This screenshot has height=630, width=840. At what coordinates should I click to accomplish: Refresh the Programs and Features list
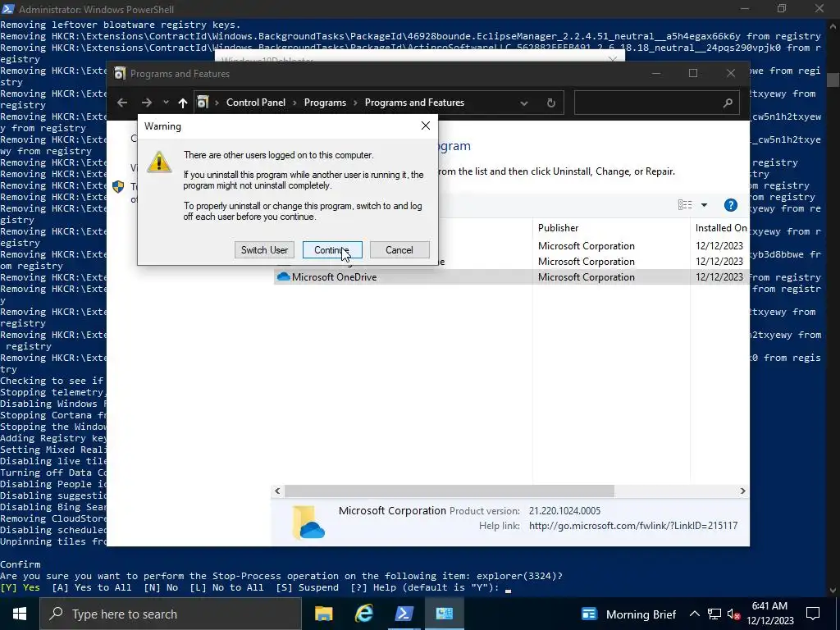click(550, 103)
